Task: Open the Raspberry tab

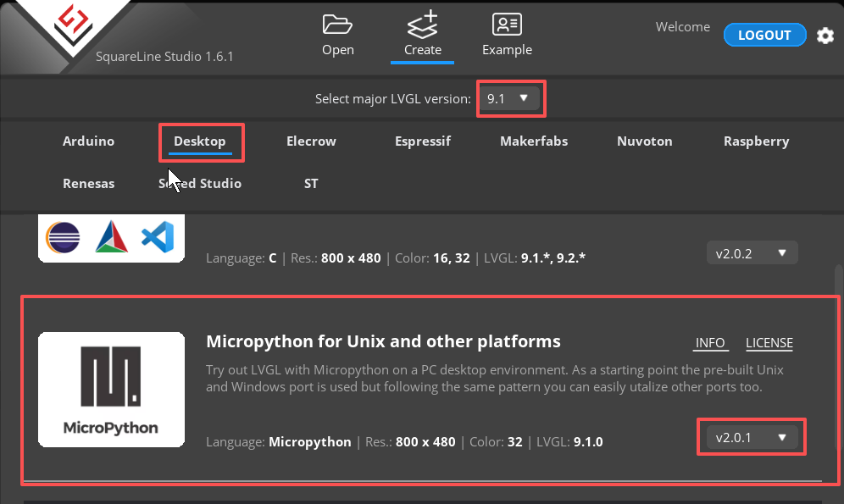Action: click(756, 141)
